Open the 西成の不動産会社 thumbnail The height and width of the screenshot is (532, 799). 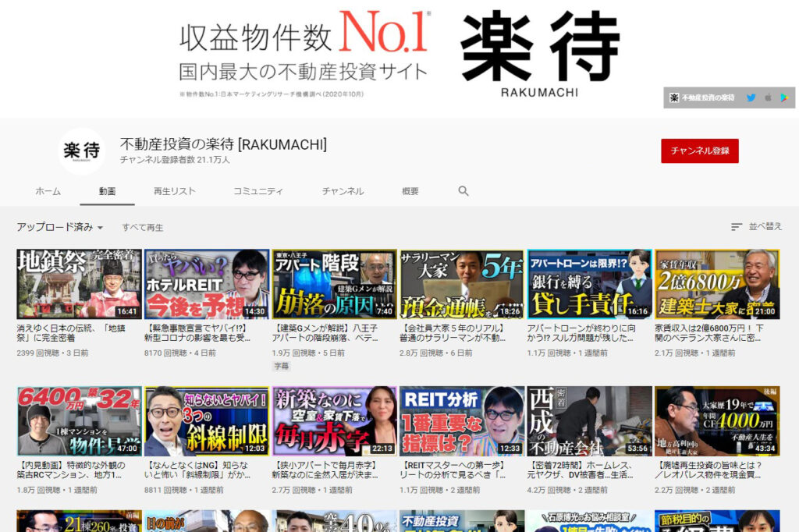click(590, 421)
